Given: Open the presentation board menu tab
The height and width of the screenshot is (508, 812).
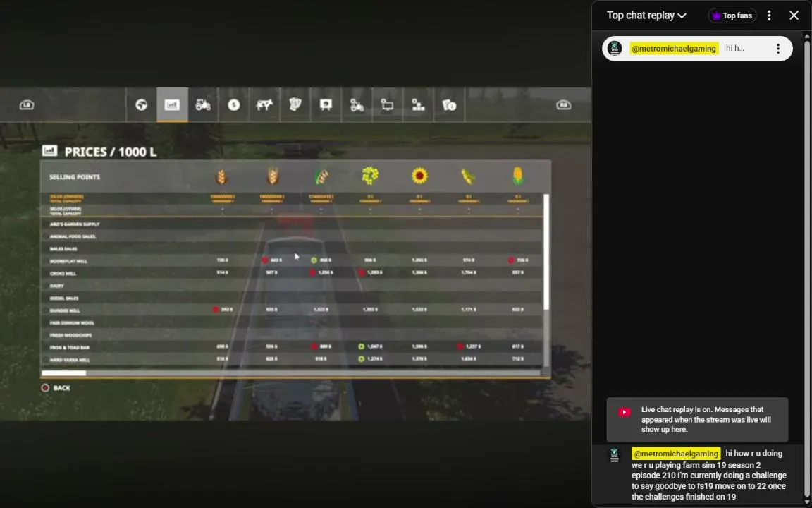Looking at the screenshot, I should [x=326, y=105].
